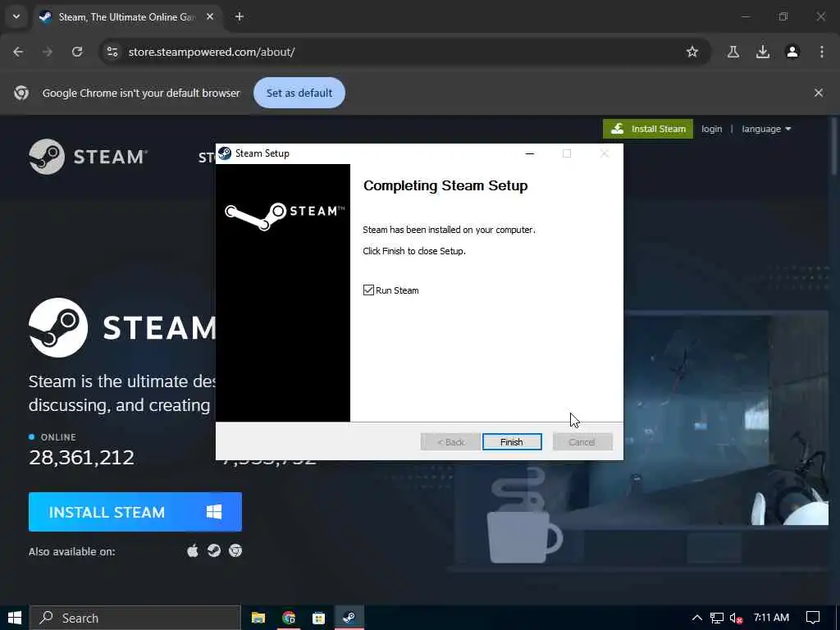Click the Steam logo in page header
Screen dimensions: 840x630
coord(89,157)
